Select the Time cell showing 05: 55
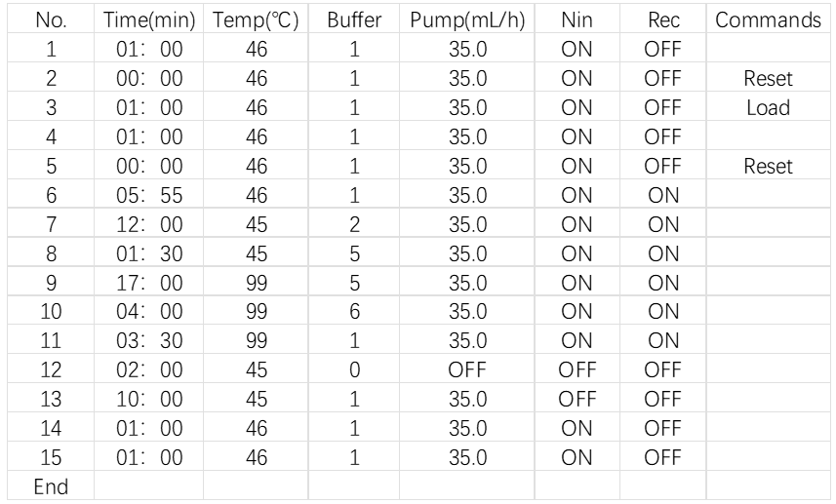Viewport: 836px width, 504px height. tap(149, 196)
